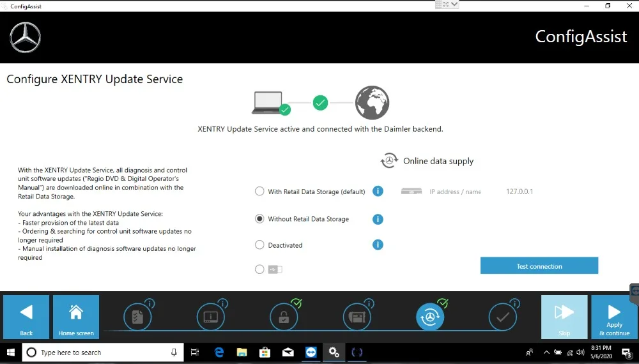This screenshot has width=639, height=364.
Task: Open the device hardware wizard step
Action: (x=357, y=316)
